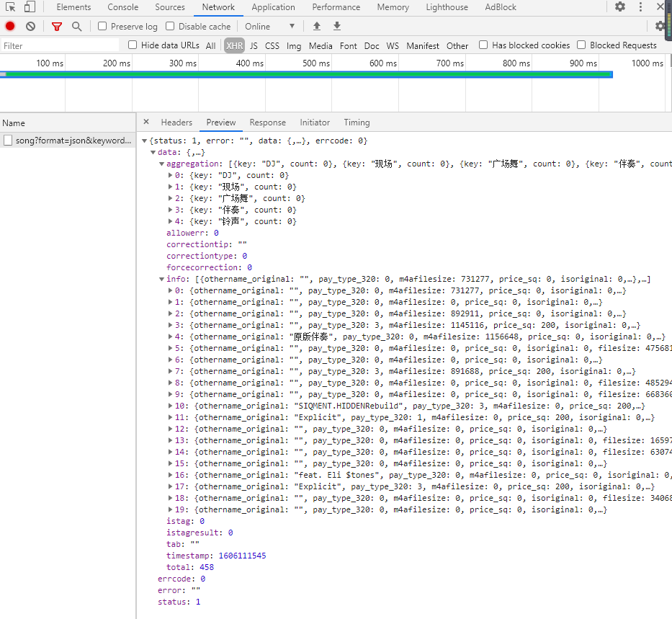The width and height of the screenshot is (672, 619).
Task: Open DevTools settings gear icon
Action: tap(619, 7)
